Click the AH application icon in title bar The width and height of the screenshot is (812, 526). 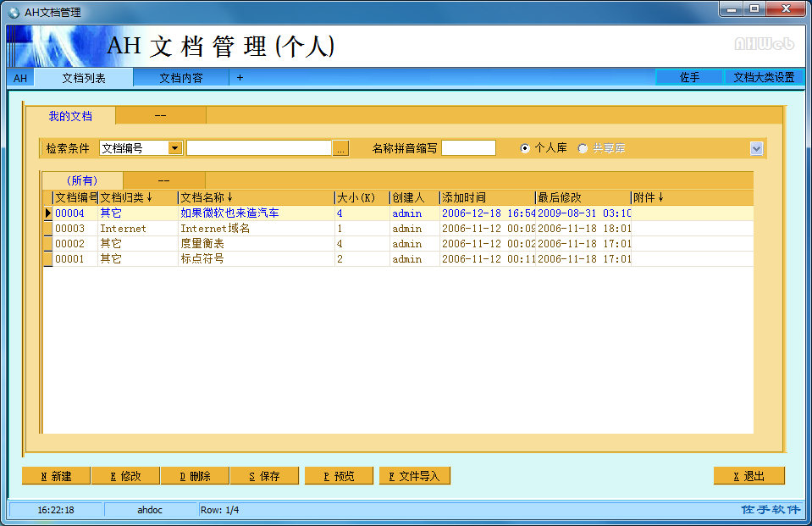tap(14, 12)
